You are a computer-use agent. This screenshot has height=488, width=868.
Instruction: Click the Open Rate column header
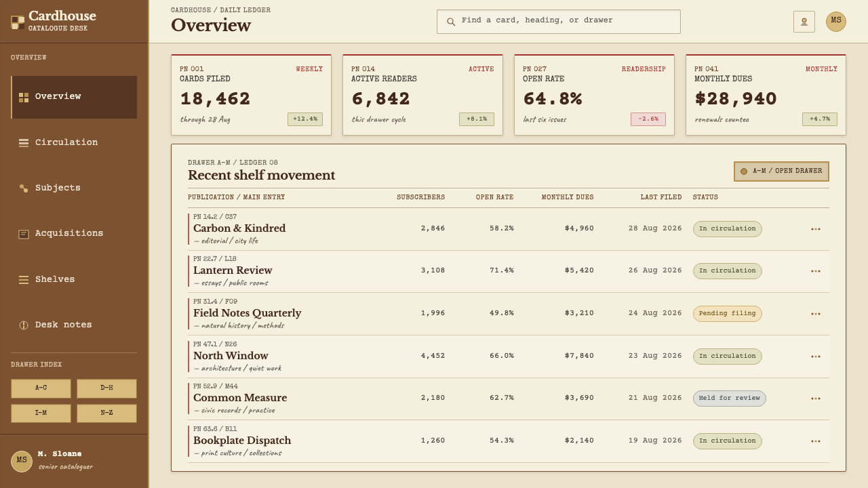coord(495,198)
